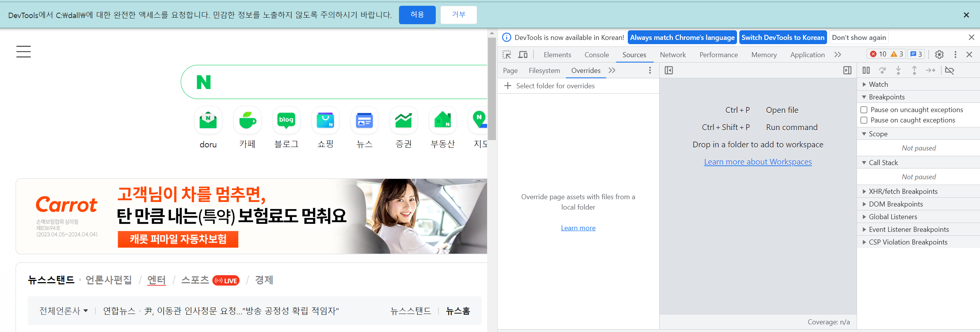Enable Pause on uncaught exceptions
980x332 pixels.
point(864,110)
